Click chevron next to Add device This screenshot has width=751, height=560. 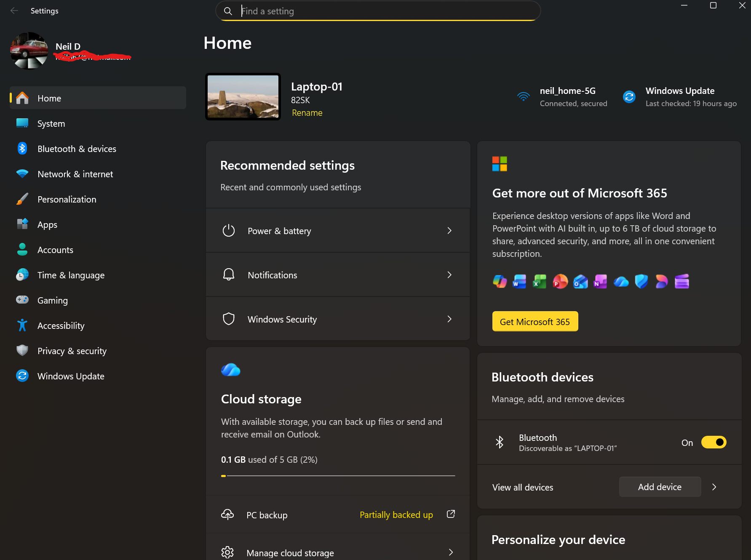714,487
